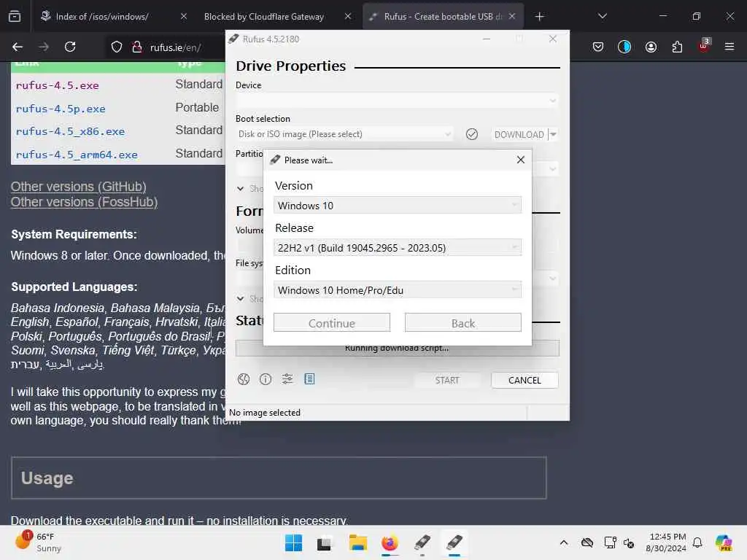Download rufus-4.5.exe link
This screenshot has height=560, width=747.
pos(57,86)
